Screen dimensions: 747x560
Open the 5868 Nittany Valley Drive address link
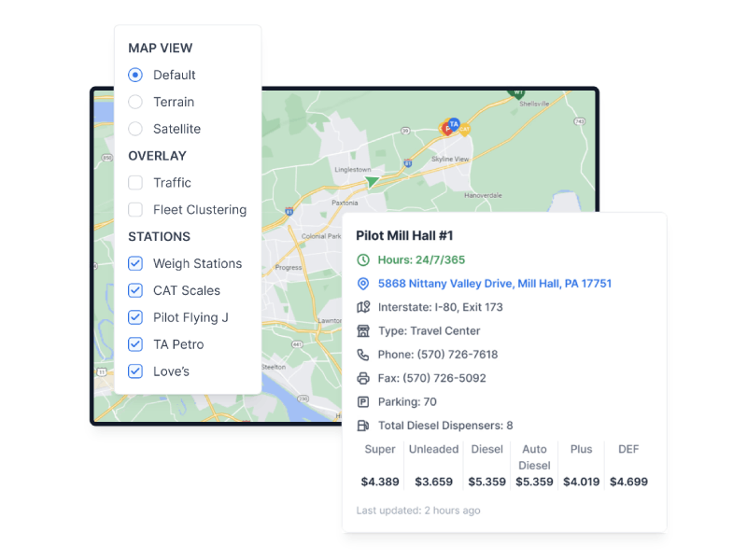click(x=495, y=284)
